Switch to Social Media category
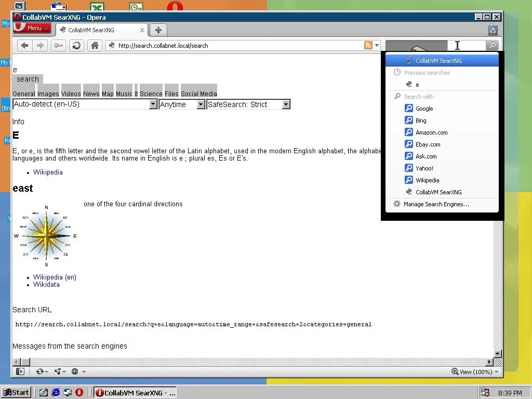 (199, 94)
